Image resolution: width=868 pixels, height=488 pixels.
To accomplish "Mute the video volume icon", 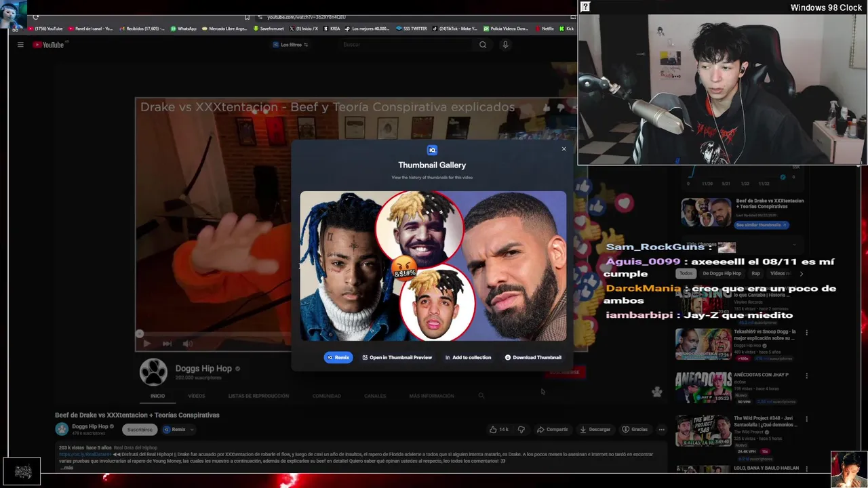I will pyautogui.click(x=188, y=344).
